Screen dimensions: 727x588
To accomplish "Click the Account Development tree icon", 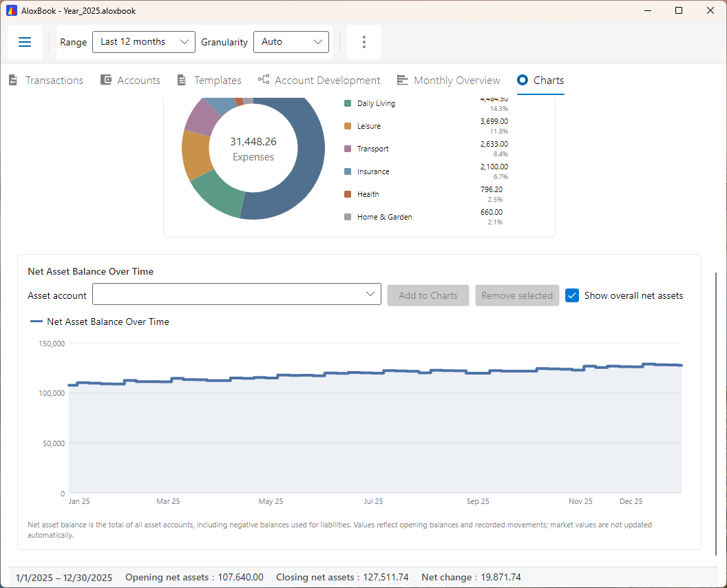I will point(264,79).
